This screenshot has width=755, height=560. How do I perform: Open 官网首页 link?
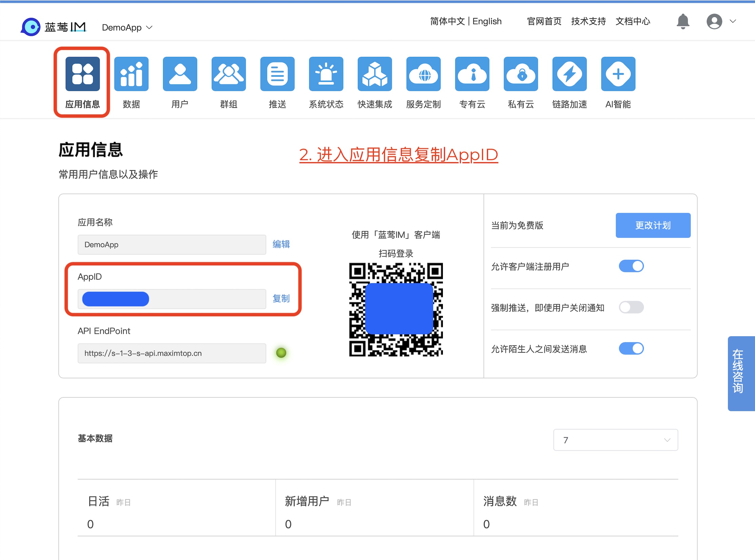544,21
